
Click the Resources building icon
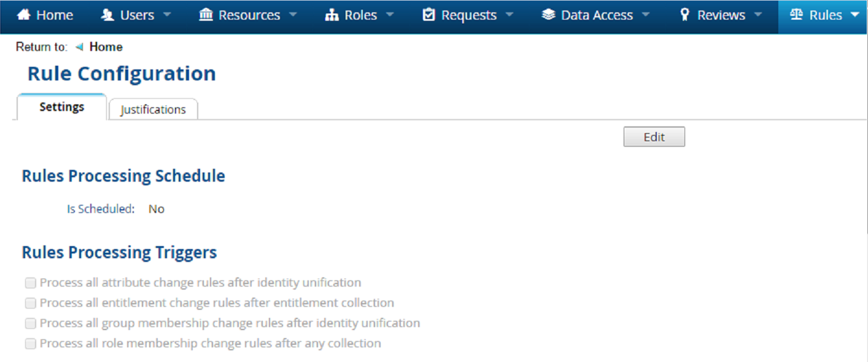click(206, 15)
